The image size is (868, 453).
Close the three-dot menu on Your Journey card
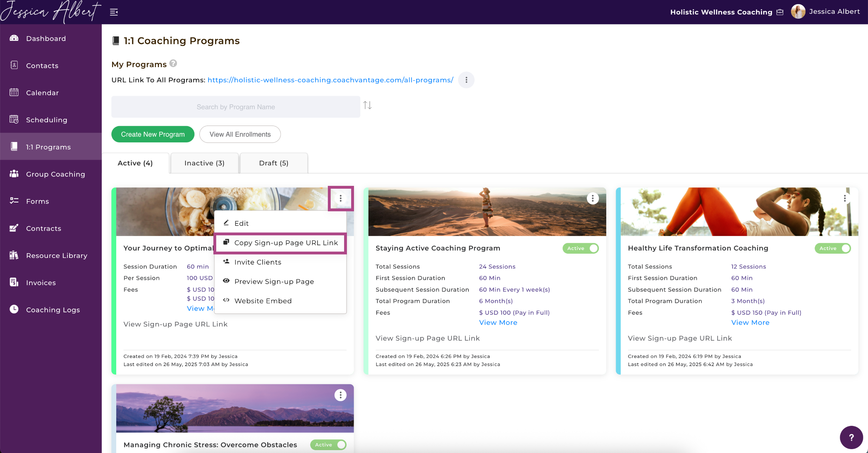(341, 198)
